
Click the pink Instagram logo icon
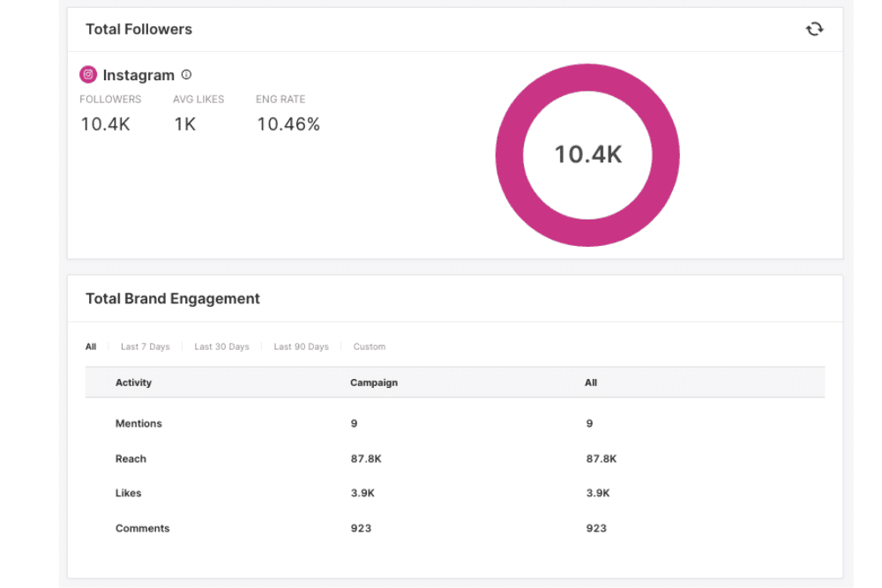(88, 75)
